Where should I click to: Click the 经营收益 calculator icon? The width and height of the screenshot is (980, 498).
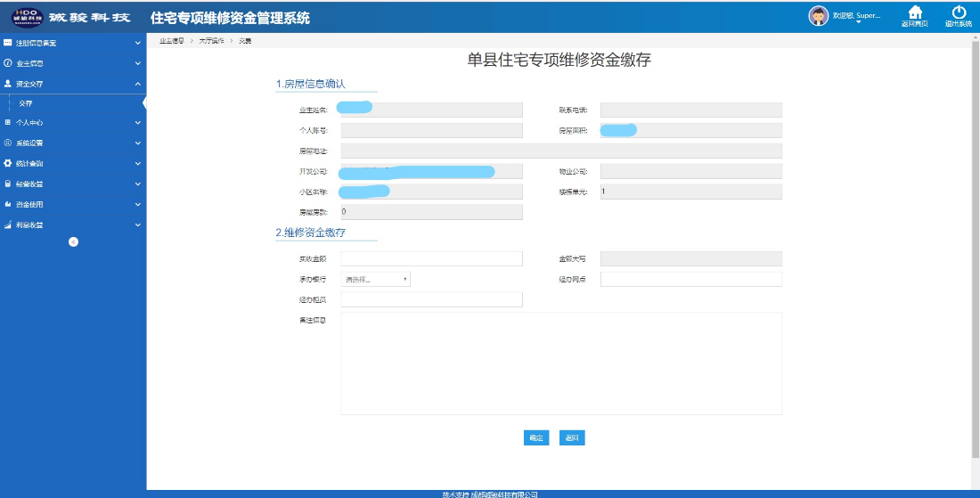pos(7,184)
